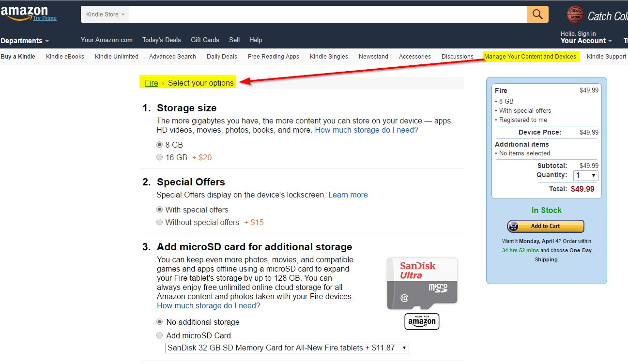Open Daily Deals
The width and height of the screenshot is (628, 364).
pyautogui.click(x=222, y=57)
